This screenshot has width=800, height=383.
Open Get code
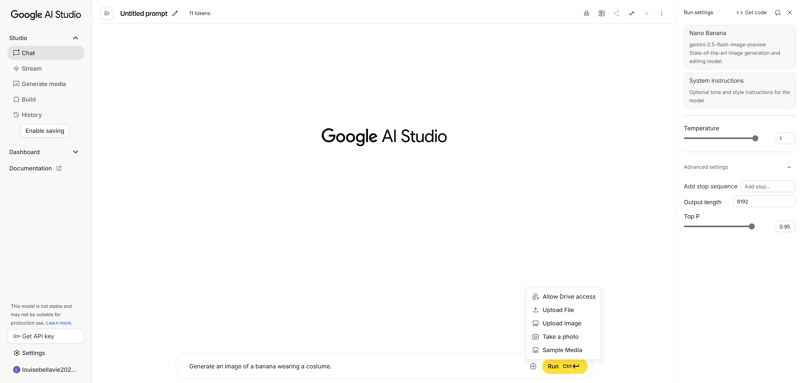(752, 13)
